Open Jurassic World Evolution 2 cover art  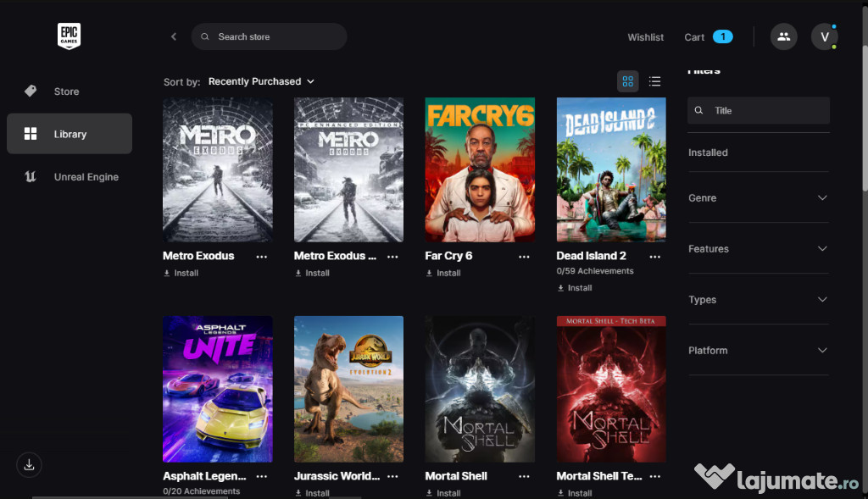click(348, 389)
